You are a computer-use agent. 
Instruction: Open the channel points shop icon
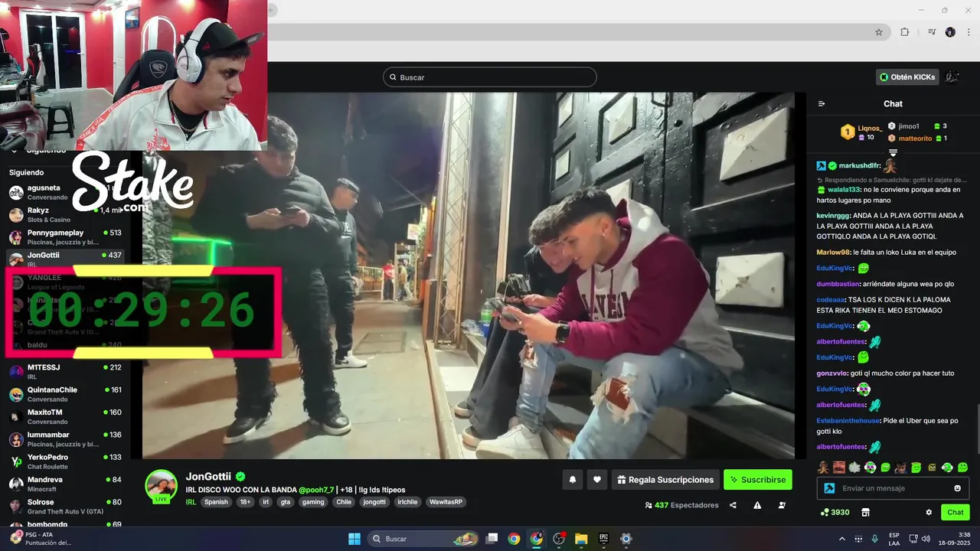tap(866, 513)
